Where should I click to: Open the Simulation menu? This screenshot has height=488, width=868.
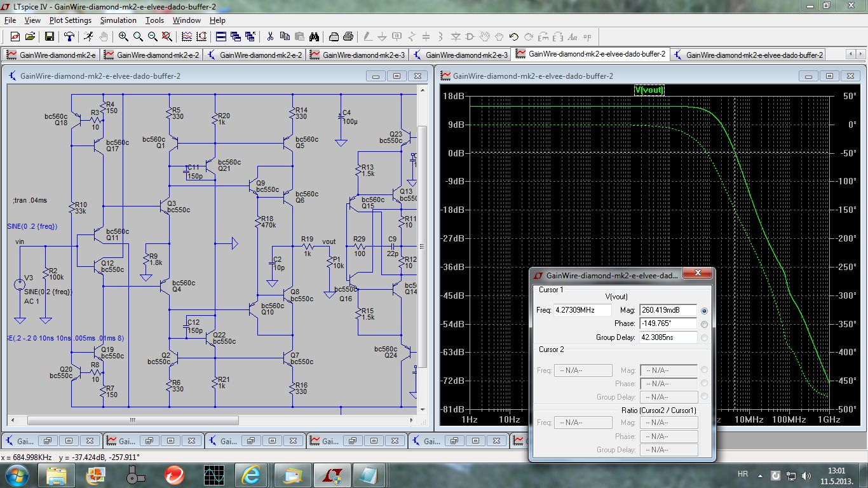119,20
